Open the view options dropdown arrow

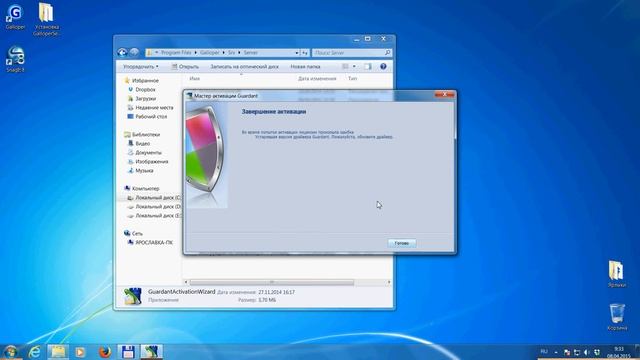(x=354, y=66)
